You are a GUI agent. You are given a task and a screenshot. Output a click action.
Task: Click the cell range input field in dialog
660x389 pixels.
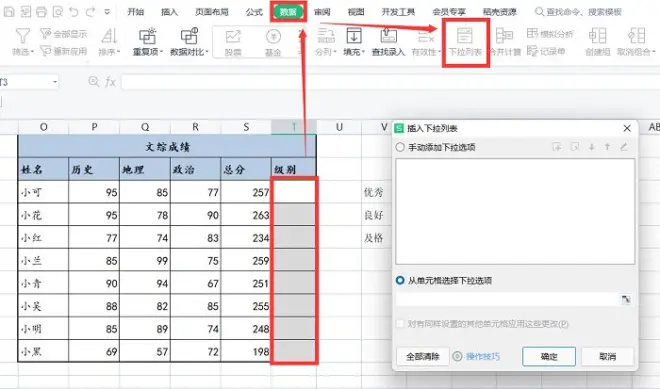point(507,299)
